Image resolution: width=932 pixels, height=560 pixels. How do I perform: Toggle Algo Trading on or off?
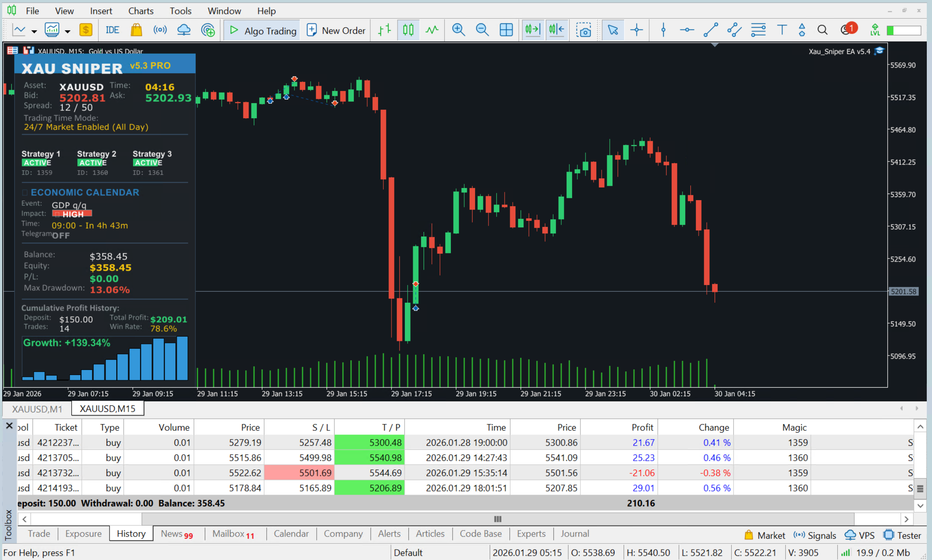click(262, 30)
